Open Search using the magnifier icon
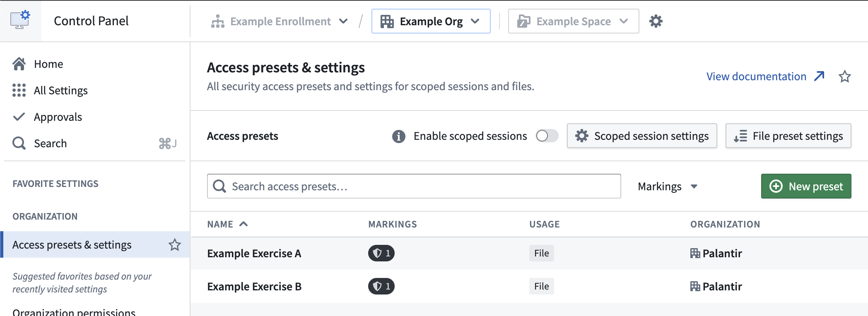Image resolution: width=868 pixels, height=316 pixels. coord(19,143)
